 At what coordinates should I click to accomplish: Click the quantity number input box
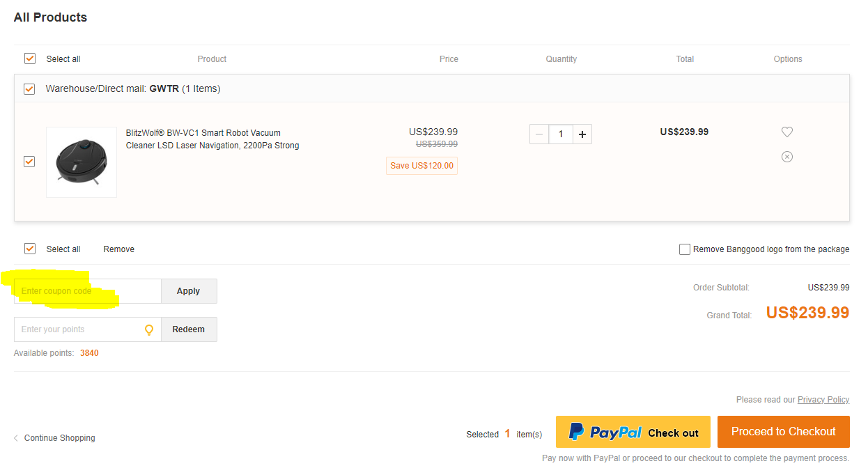pyautogui.click(x=561, y=134)
